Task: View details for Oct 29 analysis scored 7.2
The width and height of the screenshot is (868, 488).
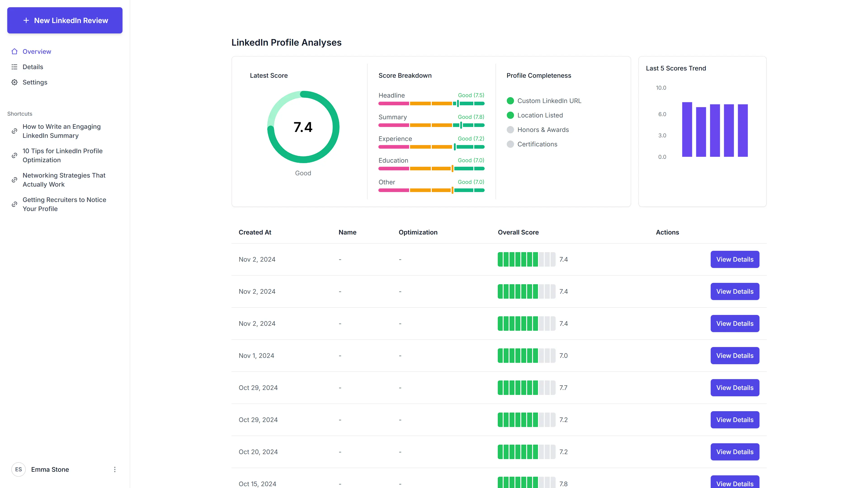Action: coord(735,420)
